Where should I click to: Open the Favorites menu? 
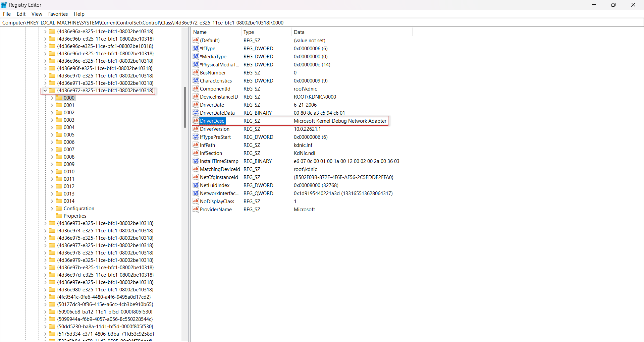pyautogui.click(x=58, y=14)
